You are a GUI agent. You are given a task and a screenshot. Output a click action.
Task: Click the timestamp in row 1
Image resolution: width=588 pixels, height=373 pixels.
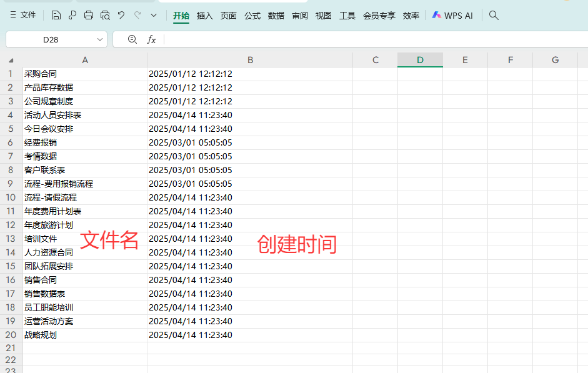point(191,74)
